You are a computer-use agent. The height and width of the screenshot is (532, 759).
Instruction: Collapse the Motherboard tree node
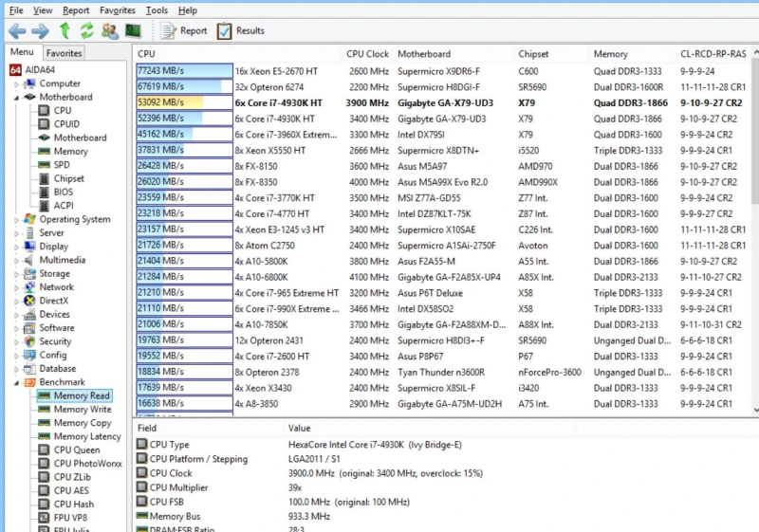coord(16,98)
